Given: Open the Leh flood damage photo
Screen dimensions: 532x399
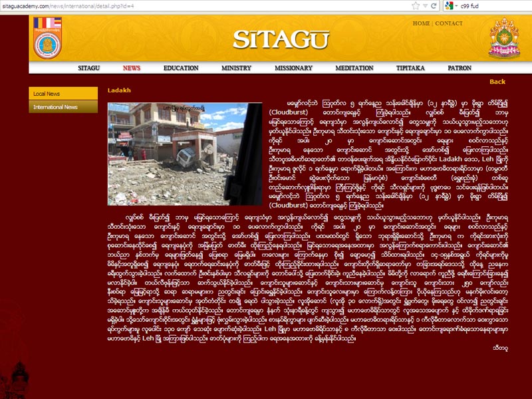Looking at the screenshot, I should pos(185,154).
